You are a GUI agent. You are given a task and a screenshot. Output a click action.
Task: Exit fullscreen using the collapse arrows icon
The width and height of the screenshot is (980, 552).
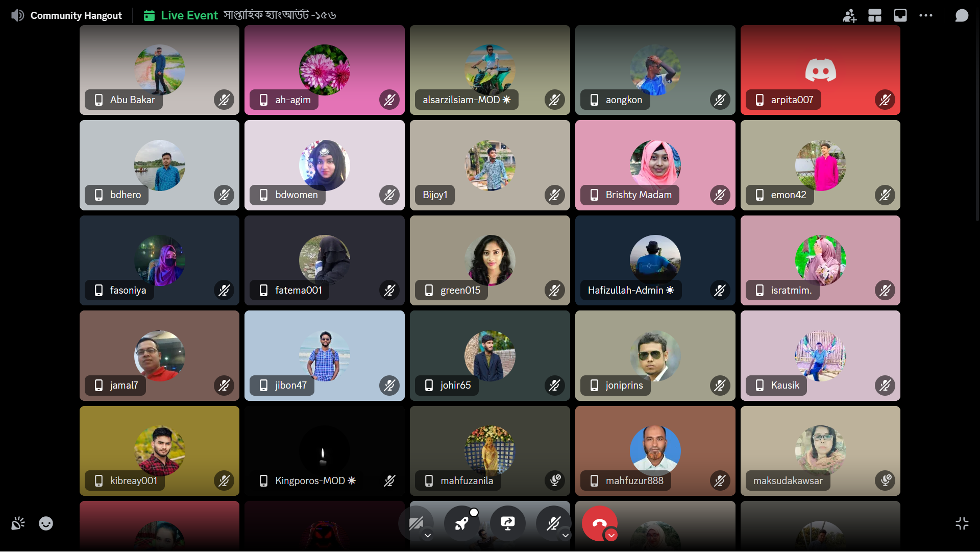pos(962,523)
